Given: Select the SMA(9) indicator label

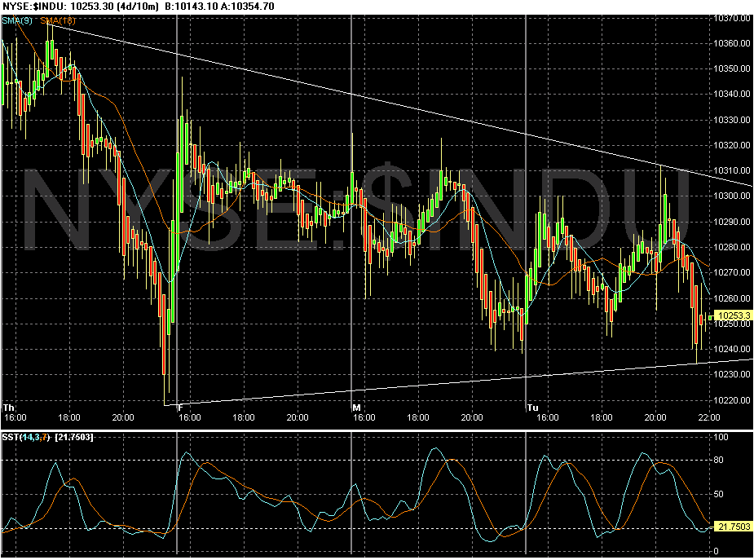Looking at the screenshot, I should pos(16,20).
